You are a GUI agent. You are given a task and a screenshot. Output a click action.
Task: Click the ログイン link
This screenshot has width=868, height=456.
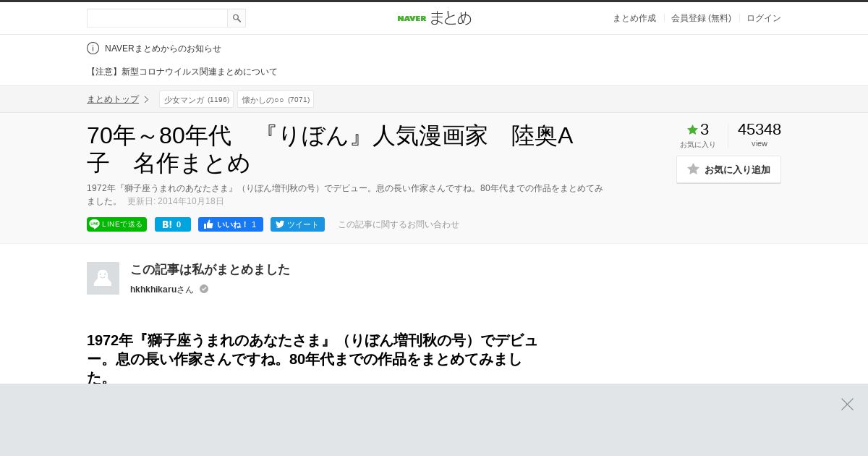click(x=764, y=18)
